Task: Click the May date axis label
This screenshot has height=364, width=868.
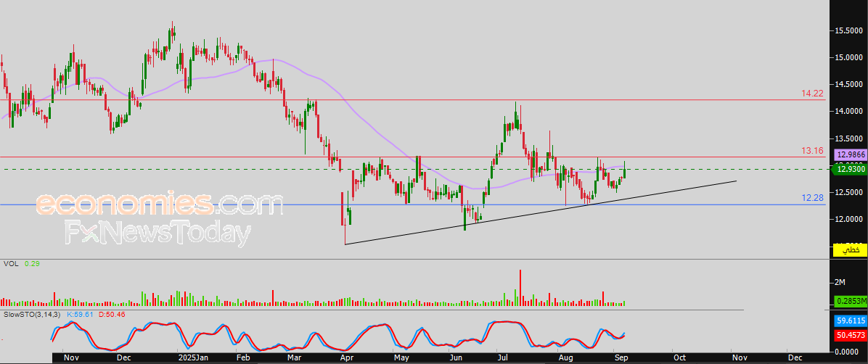Action: pyautogui.click(x=401, y=358)
